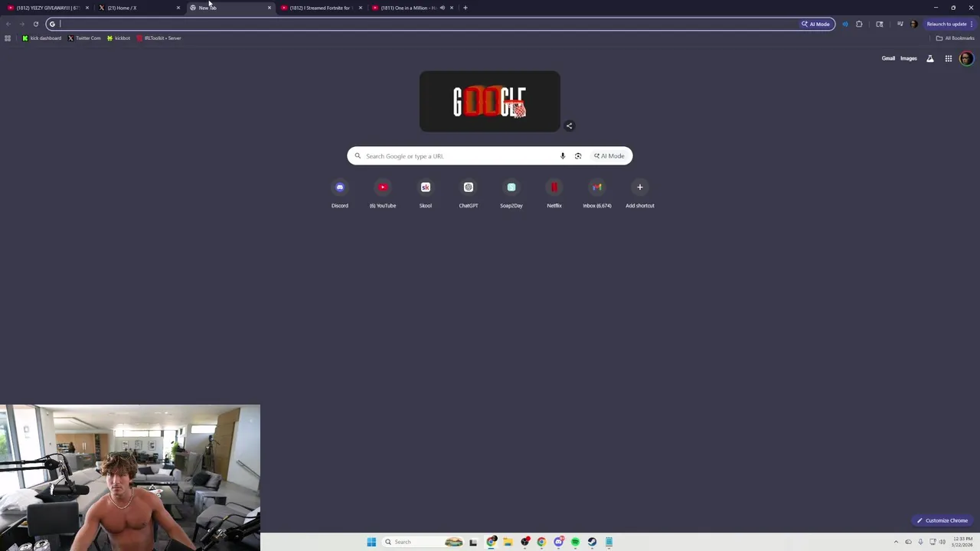Open the YouTube shortcut
This screenshot has width=980, height=551.
coord(383,194)
